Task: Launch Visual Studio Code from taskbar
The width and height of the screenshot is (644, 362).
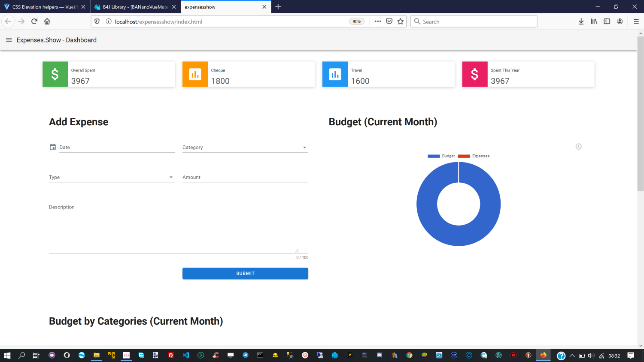Action: tap(186, 355)
